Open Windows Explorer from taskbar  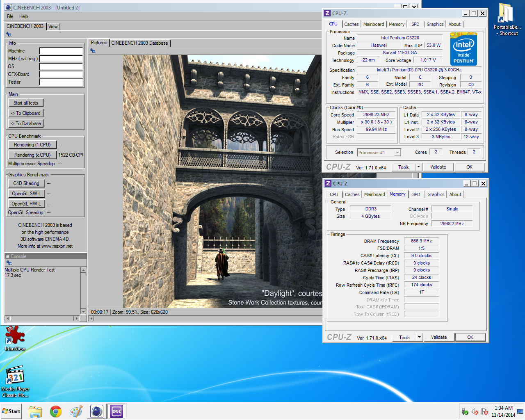click(x=35, y=411)
